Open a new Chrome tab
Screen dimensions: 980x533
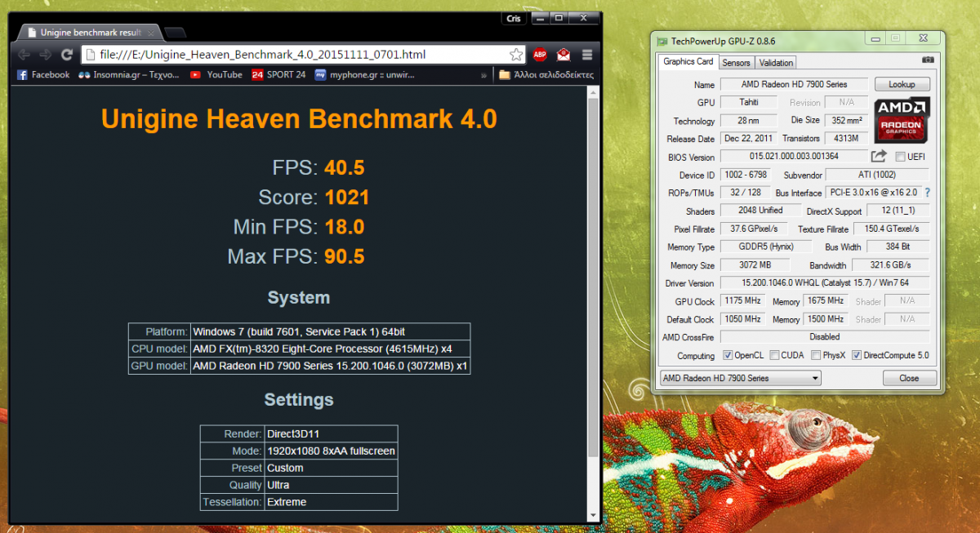(175, 33)
